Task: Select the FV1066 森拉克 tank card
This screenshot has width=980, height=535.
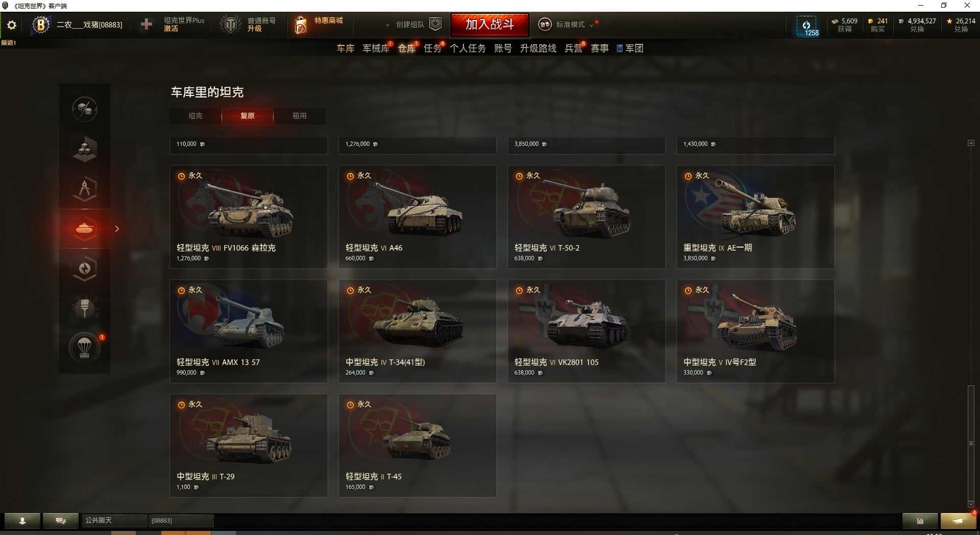Action: [249, 216]
